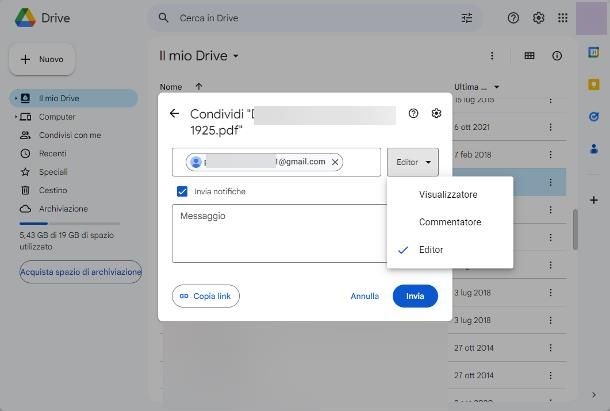Toggle the Invia notifiche checkbox
This screenshot has width=610, height=411.
[x=182, y=191]
